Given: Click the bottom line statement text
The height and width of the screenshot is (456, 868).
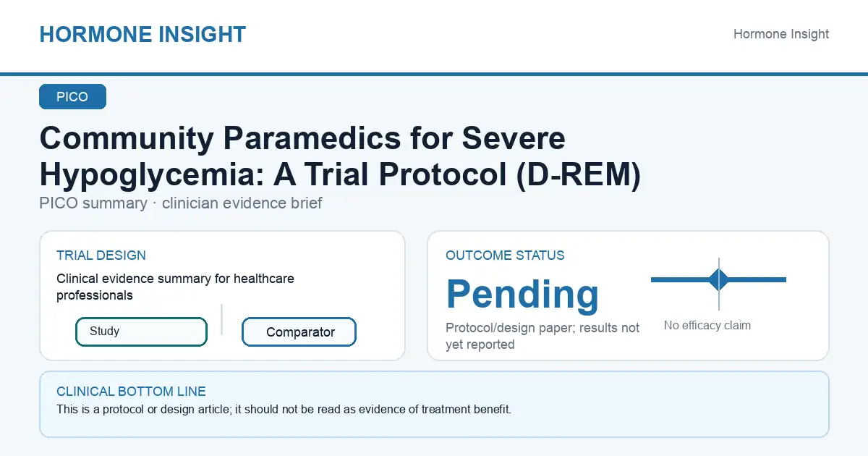Looking at the screenshot, I should pyautogui.click(x=284, y=410).
